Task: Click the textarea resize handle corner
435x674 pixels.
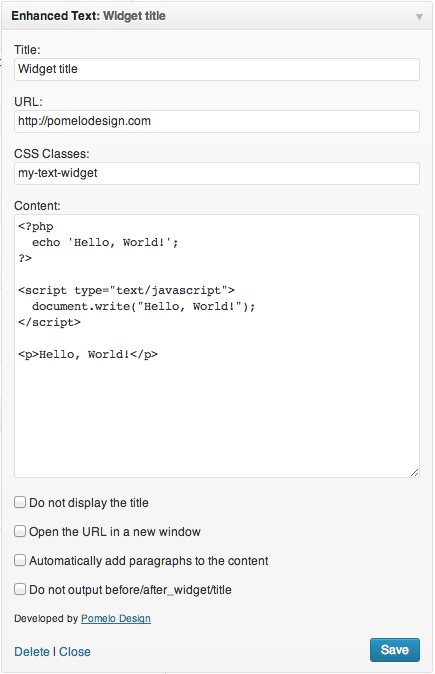Action: 414,473
